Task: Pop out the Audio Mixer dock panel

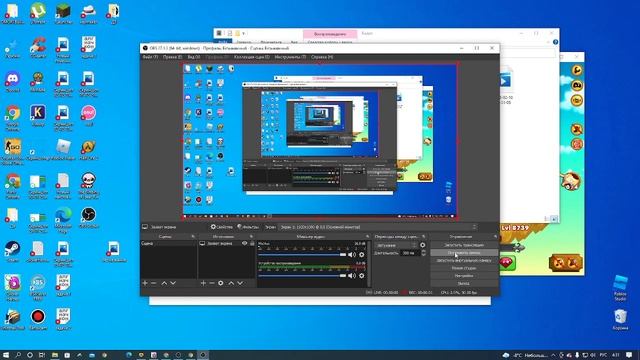Action: pyautogui.click(x=368, y=237)
